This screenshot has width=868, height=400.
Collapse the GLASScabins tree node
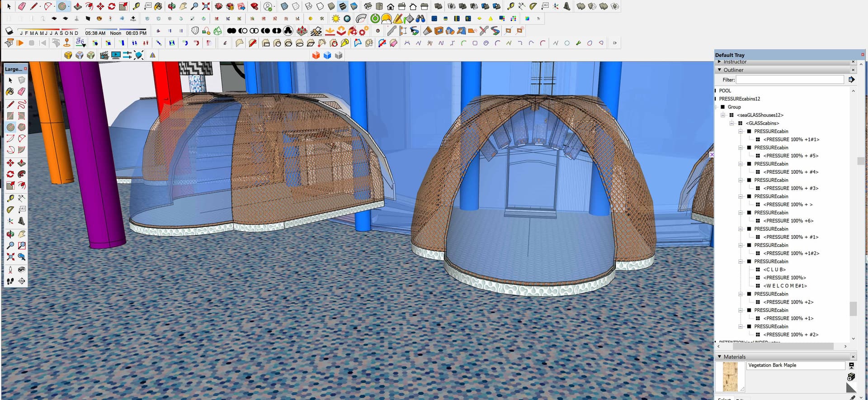click(x=731, y=123)
